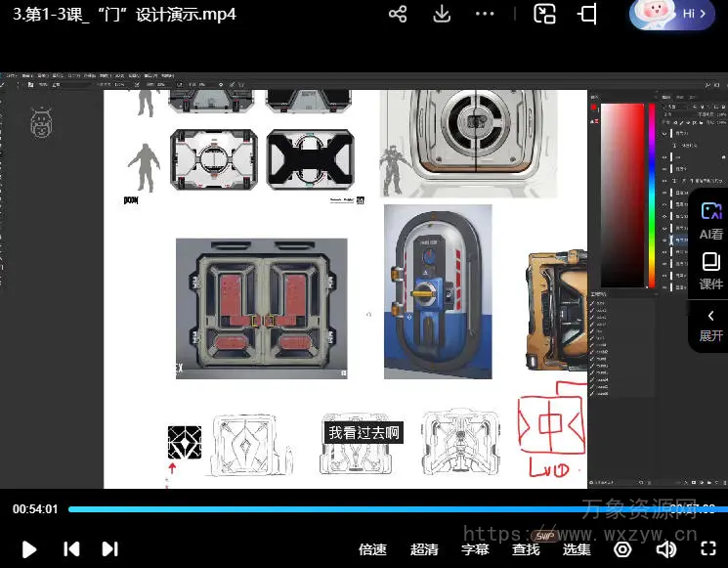Click the share icon in top bar
Image resolution: width=728 pixels, height=568 pixels.
[398, 14]
